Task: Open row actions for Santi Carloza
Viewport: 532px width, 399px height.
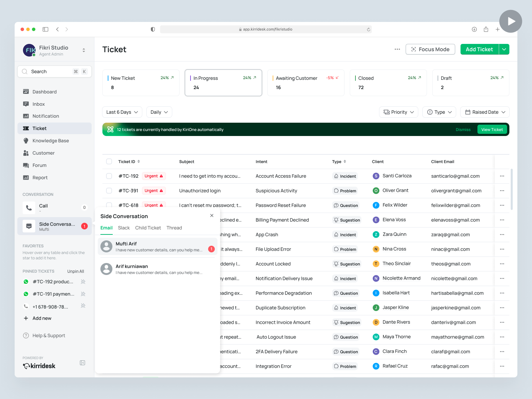Action: pyautogui.click(x=502, y=176)
